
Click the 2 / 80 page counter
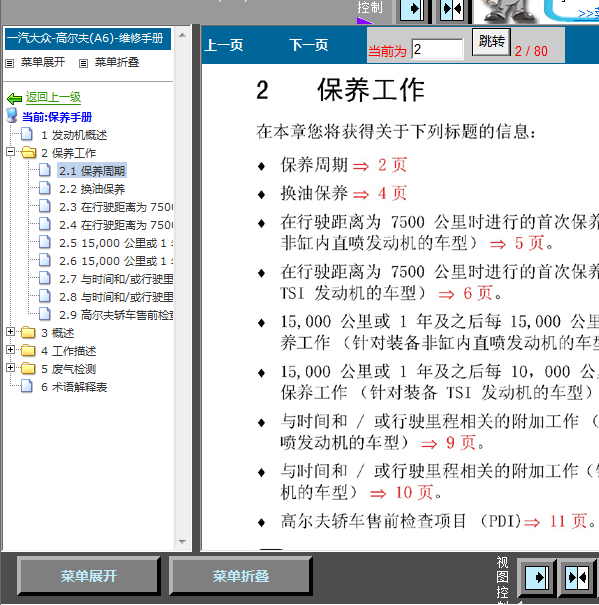tap(531, 51)
